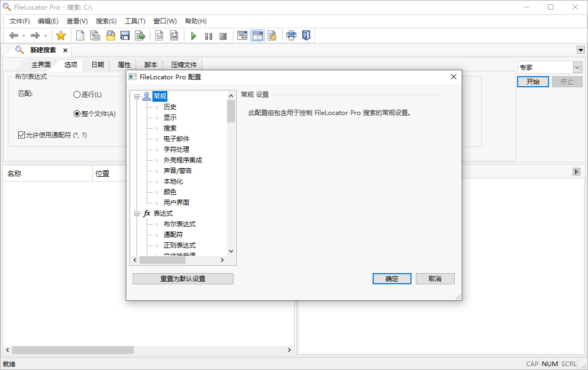Collapse the 表达式 tree section

click(138, 213)
